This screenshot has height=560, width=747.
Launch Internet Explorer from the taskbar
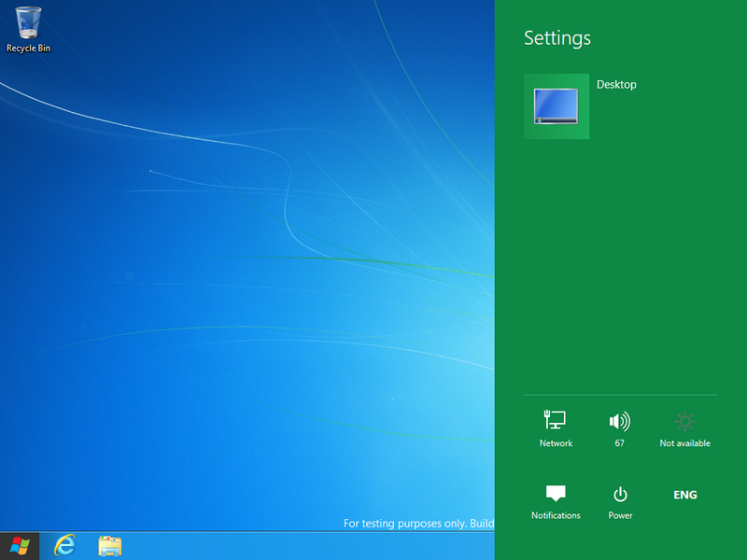[64, 545]
